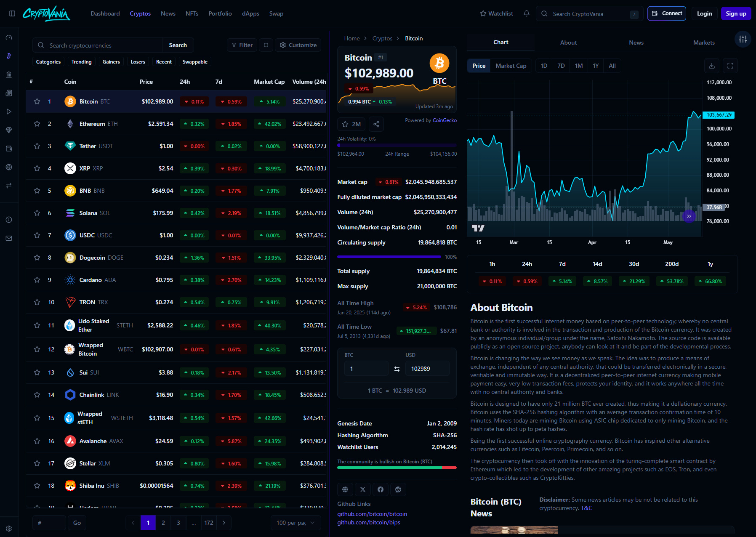Switch chart to Market Cap mode
This screenshot has height=537, width=756.
coord(511,66)
